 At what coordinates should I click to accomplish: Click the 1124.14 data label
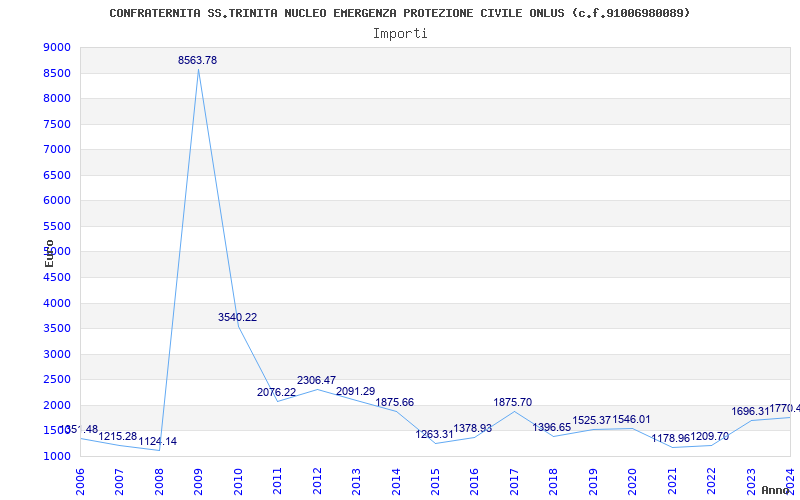point(158,442)
